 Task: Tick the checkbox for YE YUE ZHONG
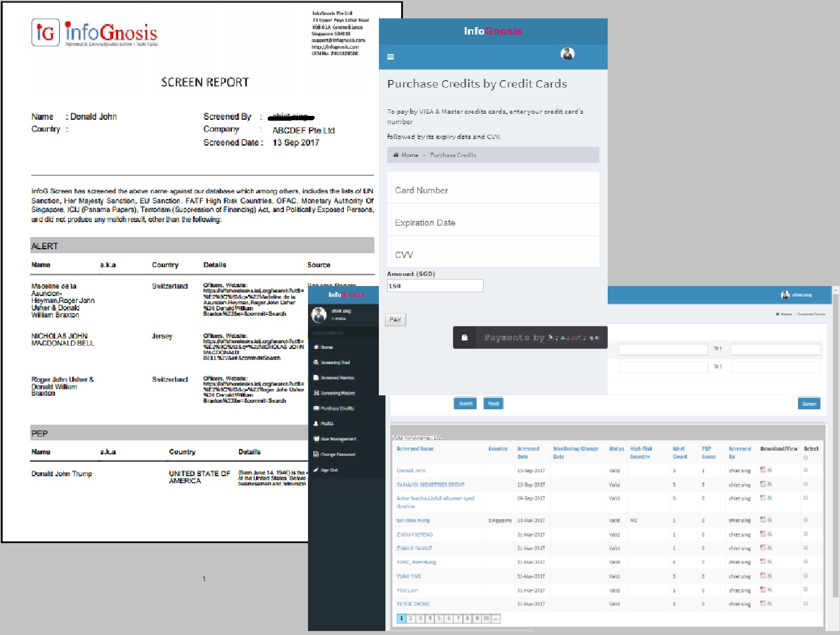806,604
